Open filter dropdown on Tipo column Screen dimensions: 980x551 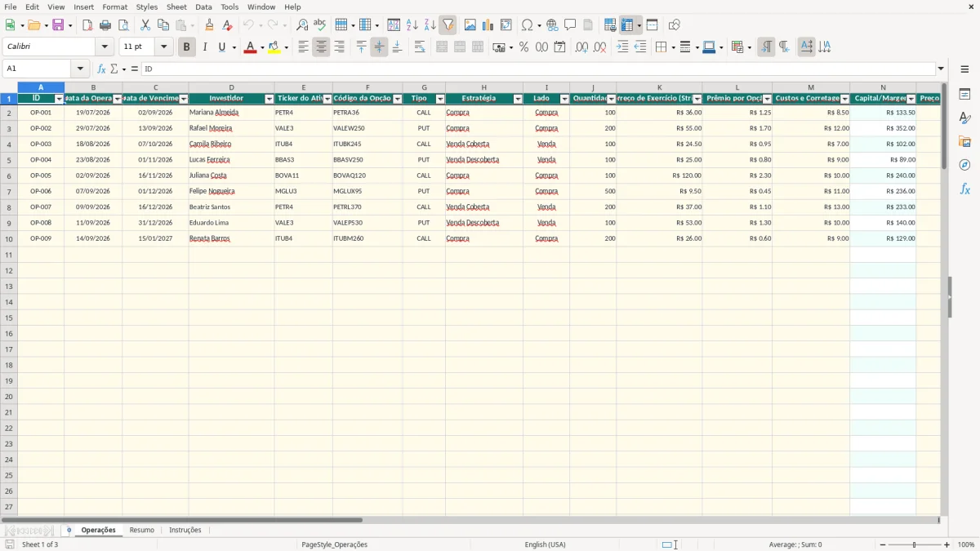(439, 99)
